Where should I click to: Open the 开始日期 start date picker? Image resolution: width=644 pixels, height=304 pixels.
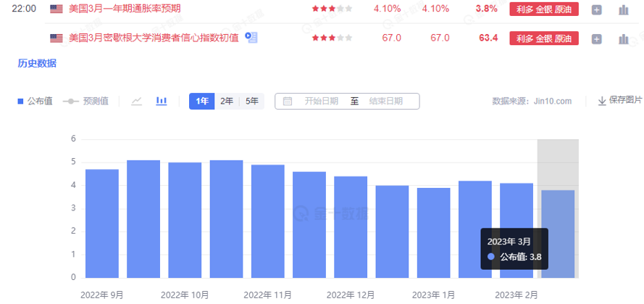(x=321, y=101)
